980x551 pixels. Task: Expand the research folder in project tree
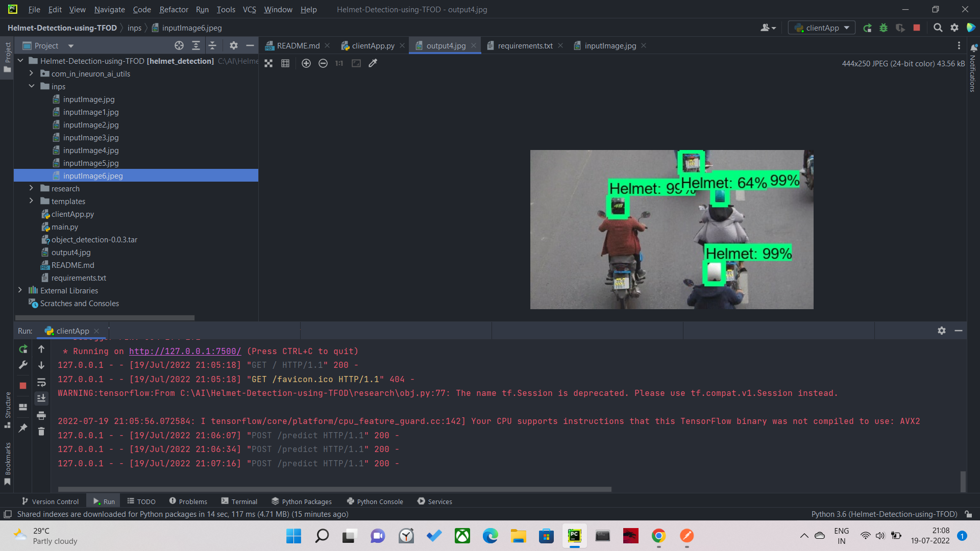coord(31,188)
